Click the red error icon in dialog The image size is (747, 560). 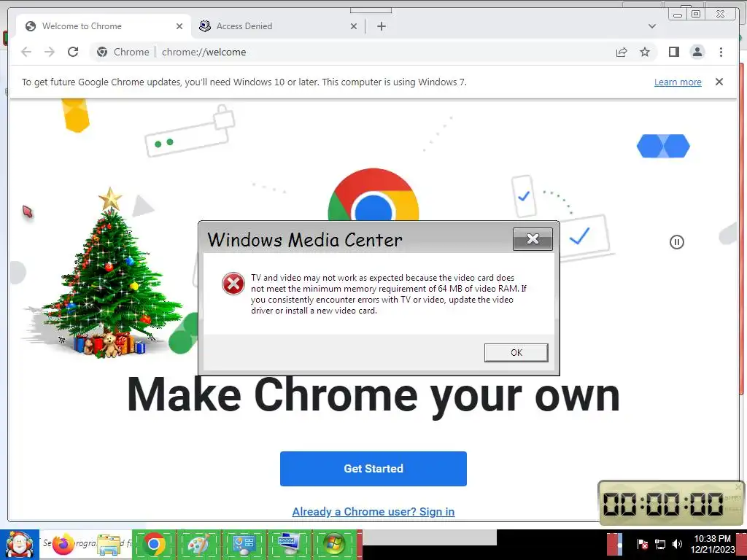pyautogui.click(x=233, y=284)
